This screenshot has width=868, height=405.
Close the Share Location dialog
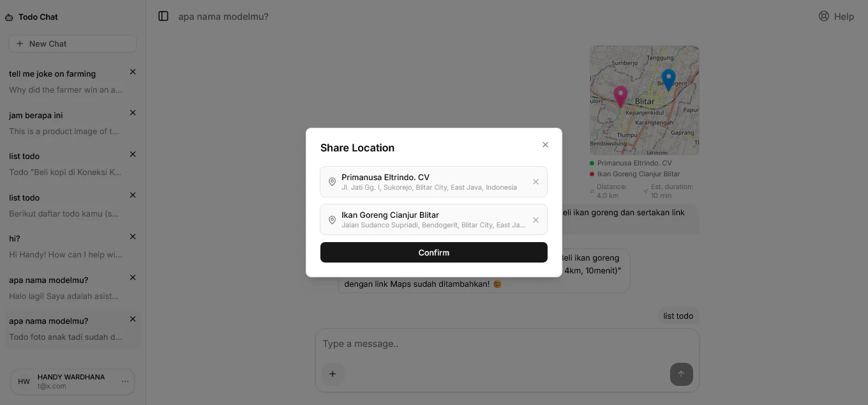pos(545,145)
